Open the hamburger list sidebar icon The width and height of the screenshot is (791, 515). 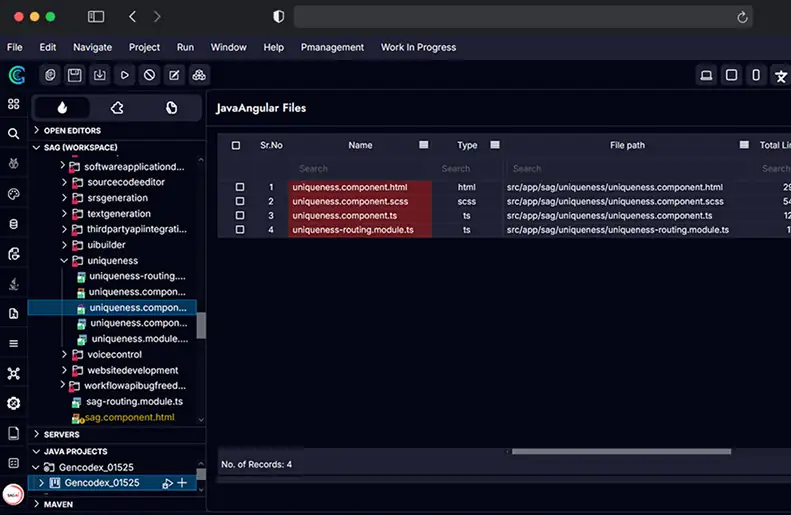tap(14, 344)
